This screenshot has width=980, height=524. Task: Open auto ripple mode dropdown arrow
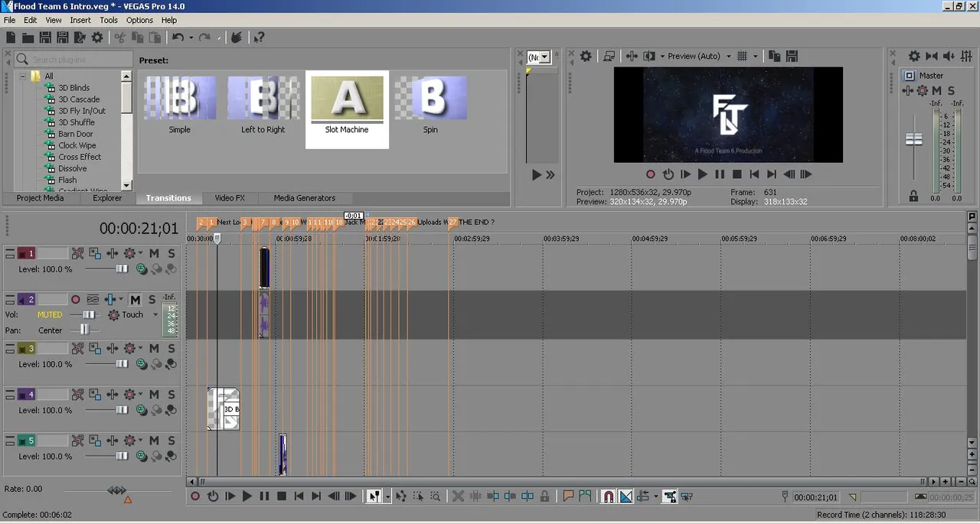click(655, 496)
